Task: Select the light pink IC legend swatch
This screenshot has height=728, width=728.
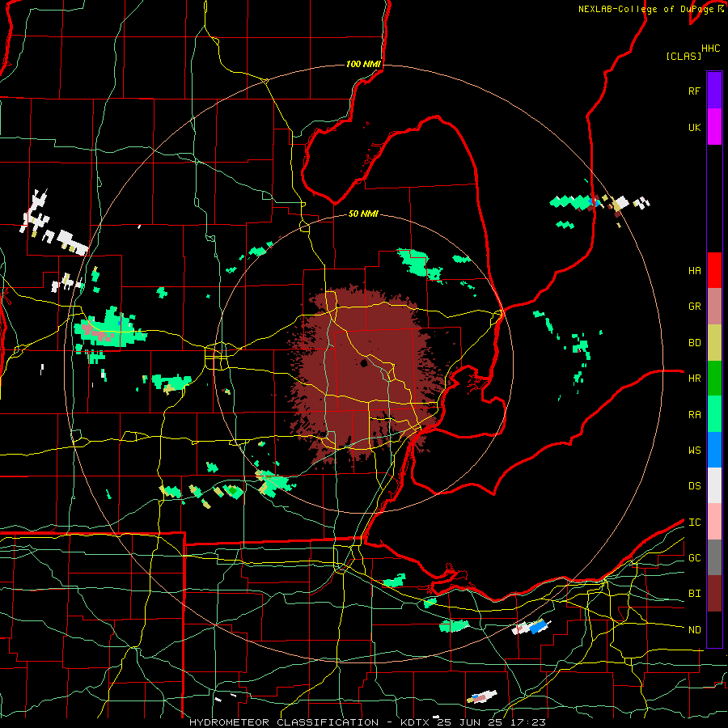Action: pyautogui.click(x=714, y=522)
